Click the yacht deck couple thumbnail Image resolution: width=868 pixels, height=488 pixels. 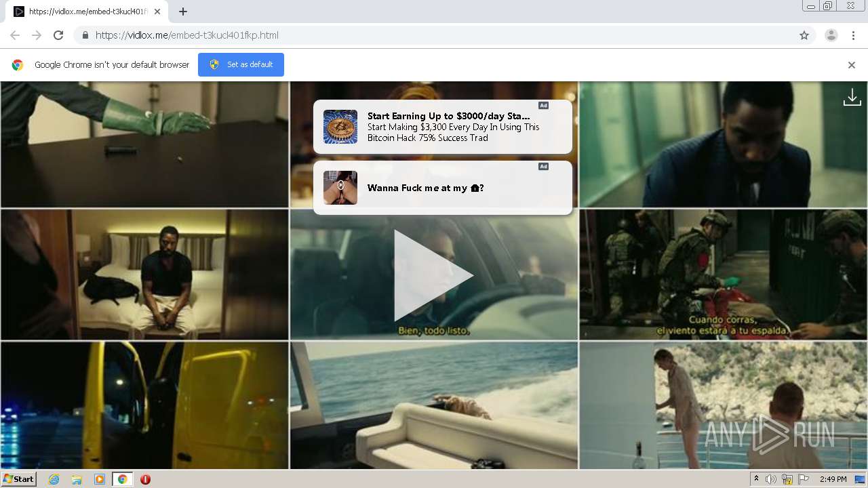point(723,405)
